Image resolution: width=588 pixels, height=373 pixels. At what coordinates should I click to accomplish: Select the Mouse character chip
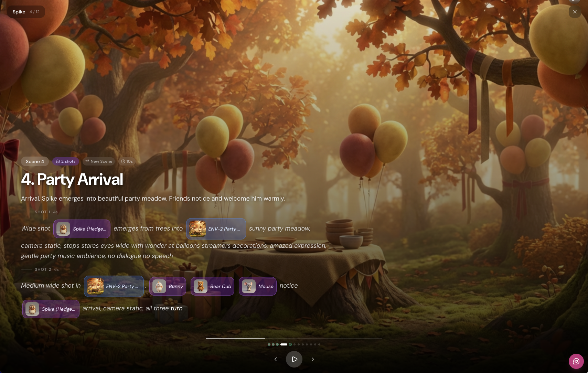257,286
